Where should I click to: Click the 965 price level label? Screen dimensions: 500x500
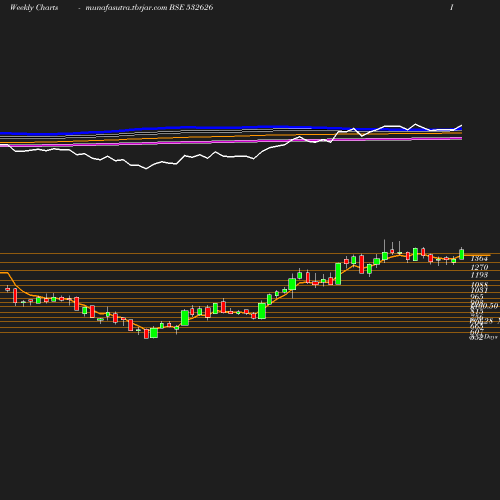tap(477, 297)
